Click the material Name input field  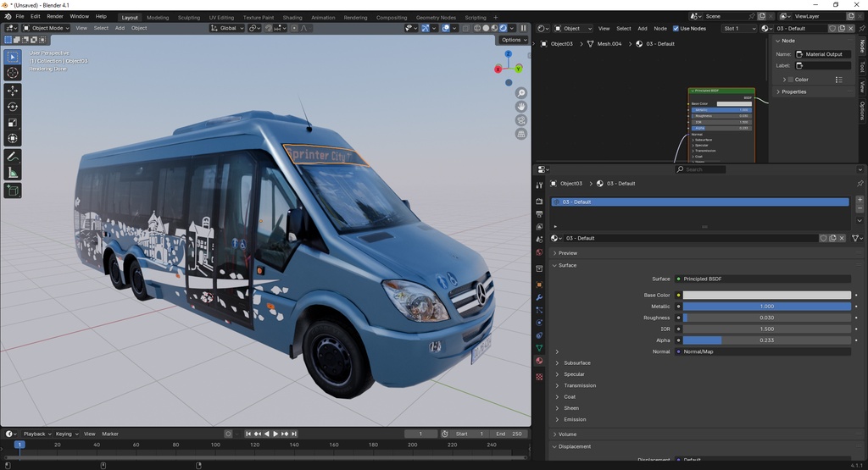click(823, 54)
